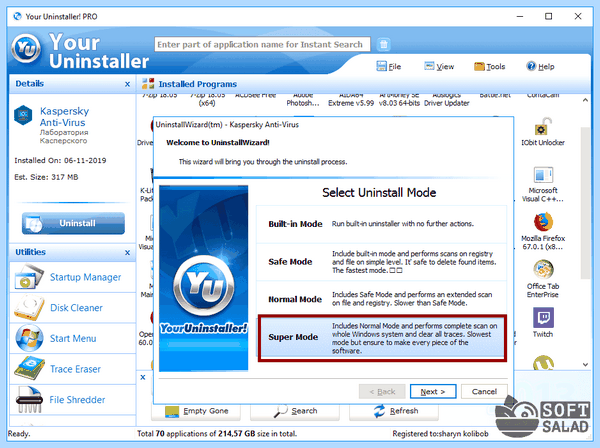Screen dimensions: 600x448
Task: Click the Uninstall button in Details
Action: pyautogui.click(x=73, y=223)
